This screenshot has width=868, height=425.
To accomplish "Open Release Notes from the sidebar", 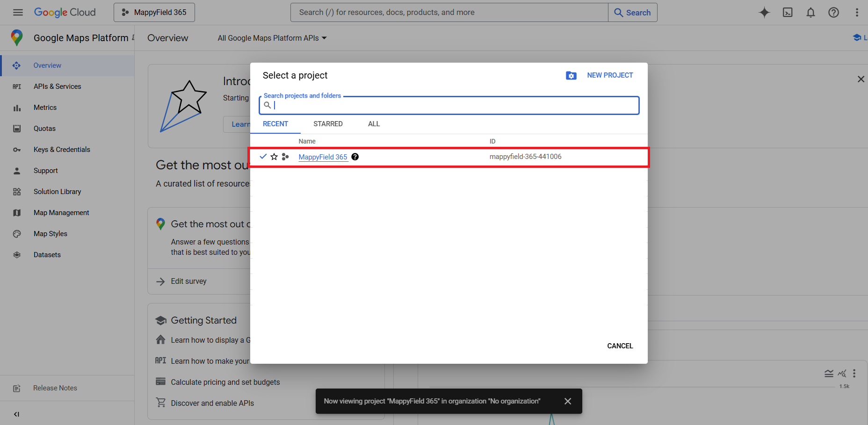I will pos(55,388).
